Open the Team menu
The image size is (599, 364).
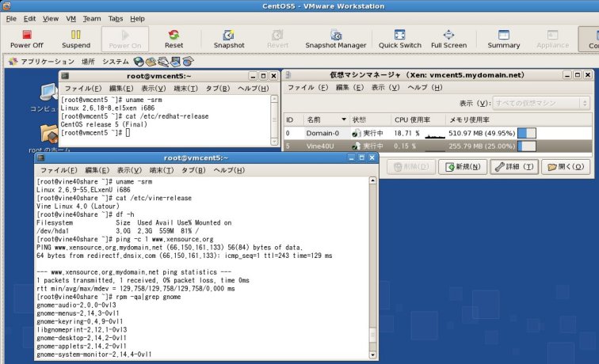point(92,19)
